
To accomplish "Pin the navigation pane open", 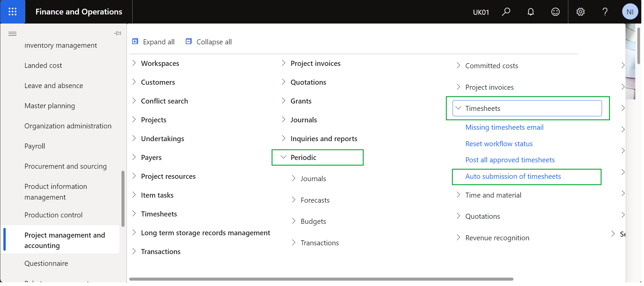I will [x=117, y=33].
